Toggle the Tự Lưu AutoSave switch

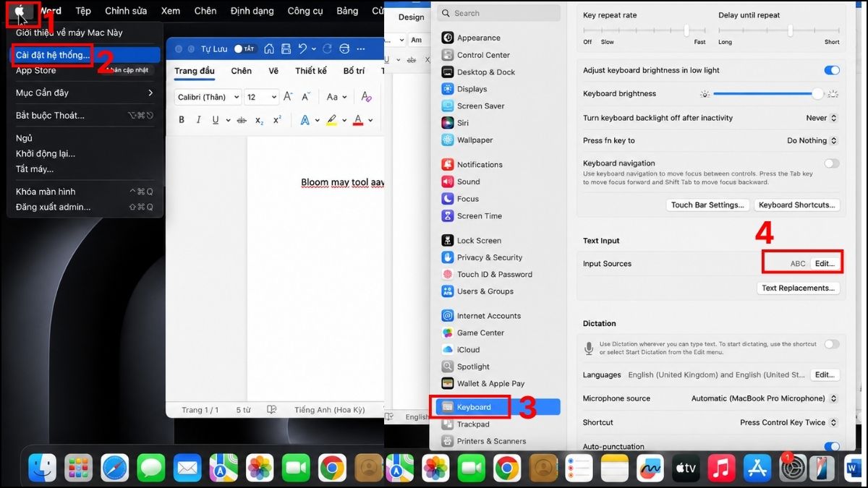coord(244,48)
